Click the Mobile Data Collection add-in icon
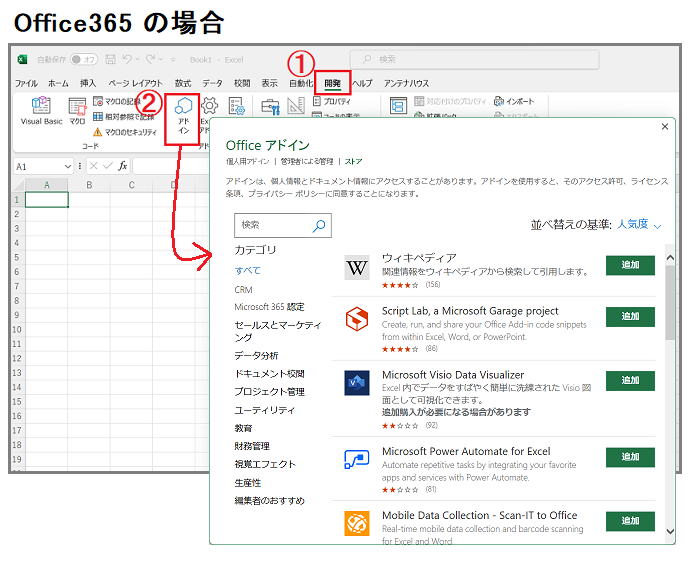This screenshot has height=566, width=691. tap(357, 523)
